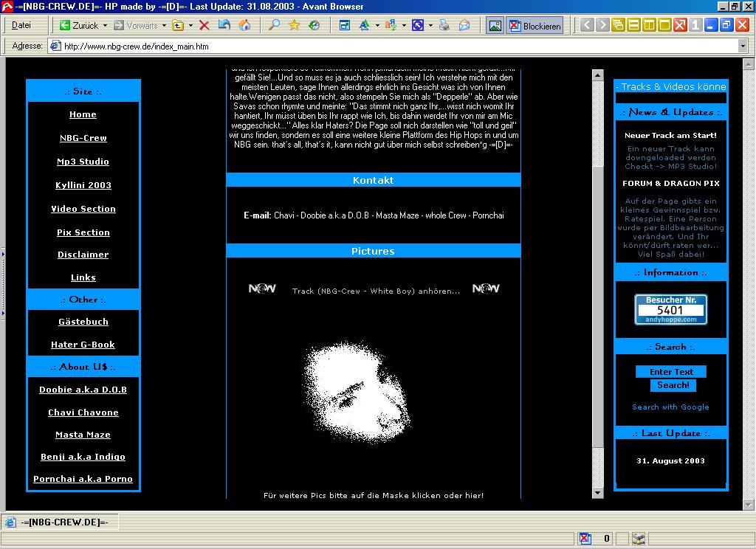Select the -=[NBG-CREW.DE]=- browser tab

point(58,522)
